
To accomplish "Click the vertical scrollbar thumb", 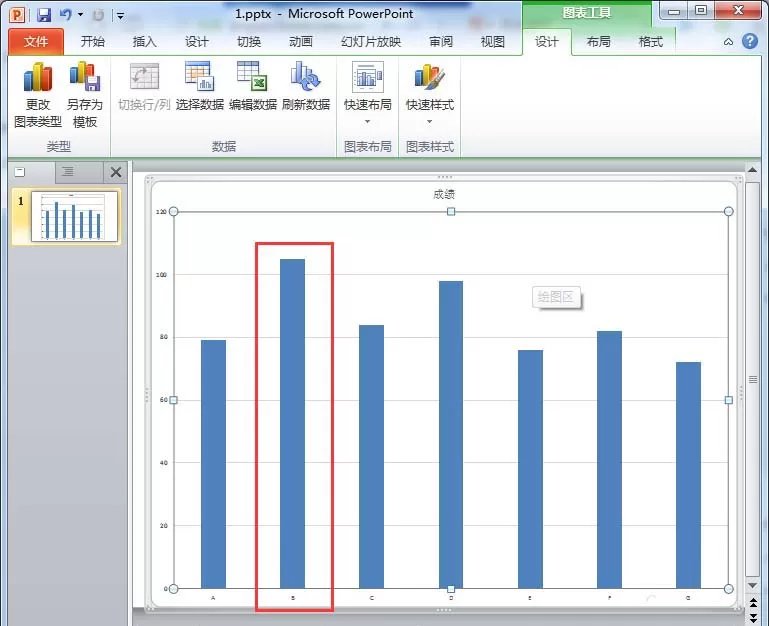I will tap(752, 379).
